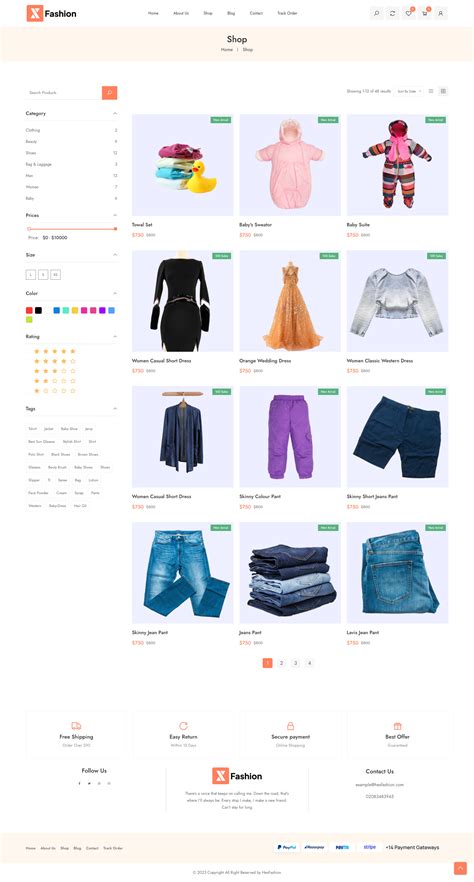
Task: Open Track Order in top menu
Action: click(x=287, y=13)
